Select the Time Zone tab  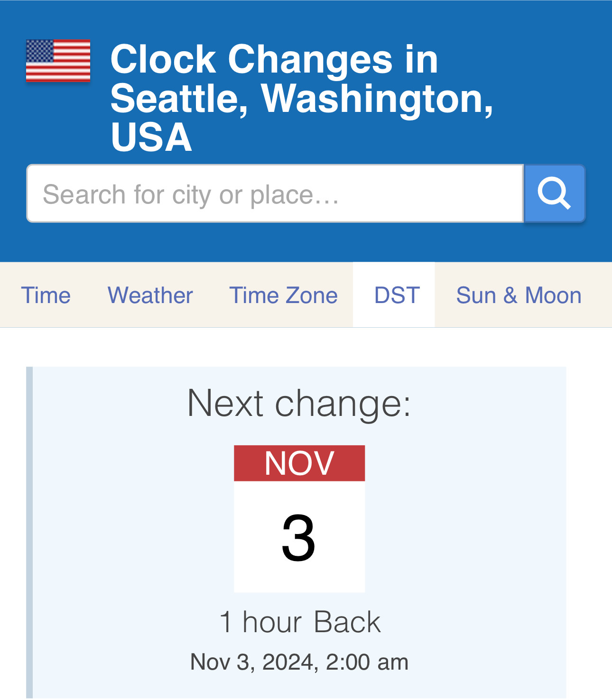tap(283, 295)
